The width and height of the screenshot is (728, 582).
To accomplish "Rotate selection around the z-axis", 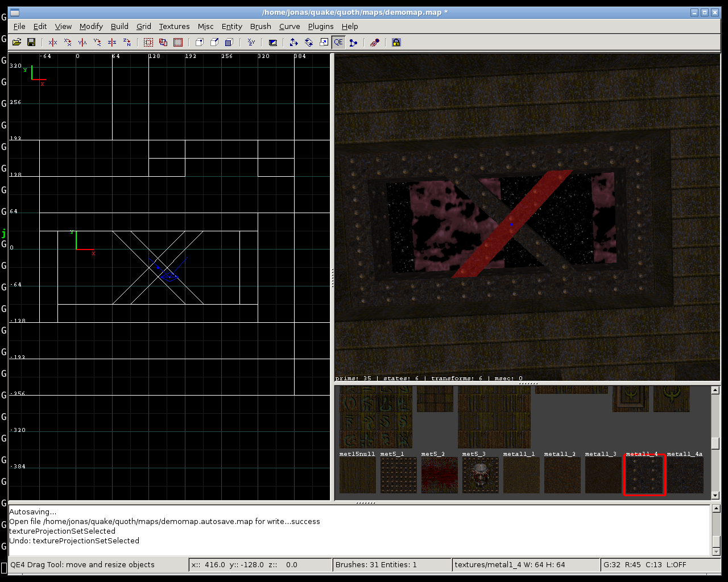I will coord(127,43).
